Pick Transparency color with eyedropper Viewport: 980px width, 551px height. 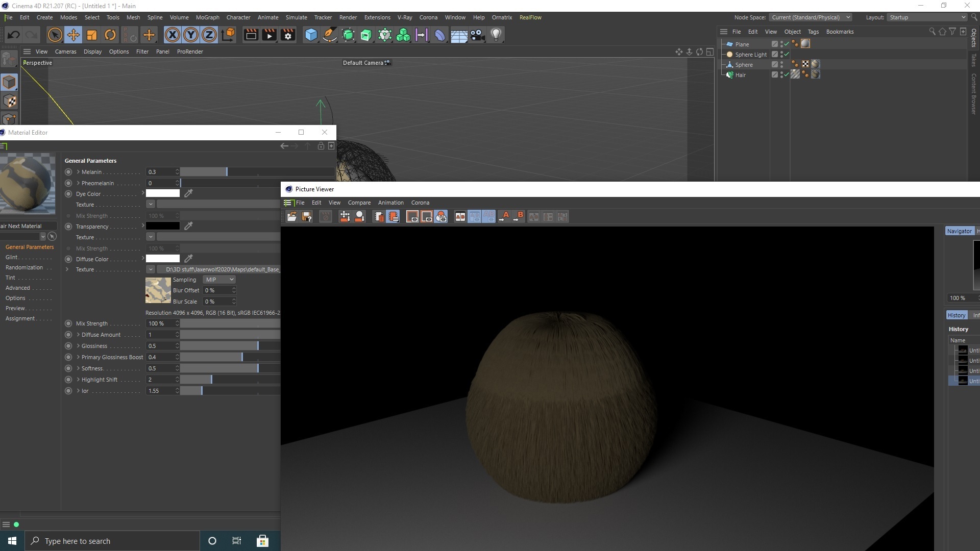[x=188, y=226]
